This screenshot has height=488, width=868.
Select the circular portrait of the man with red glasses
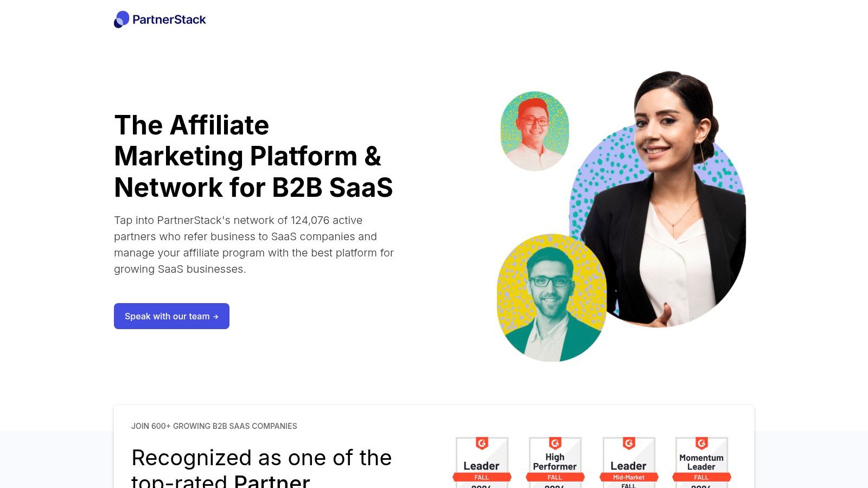(535, 130)
